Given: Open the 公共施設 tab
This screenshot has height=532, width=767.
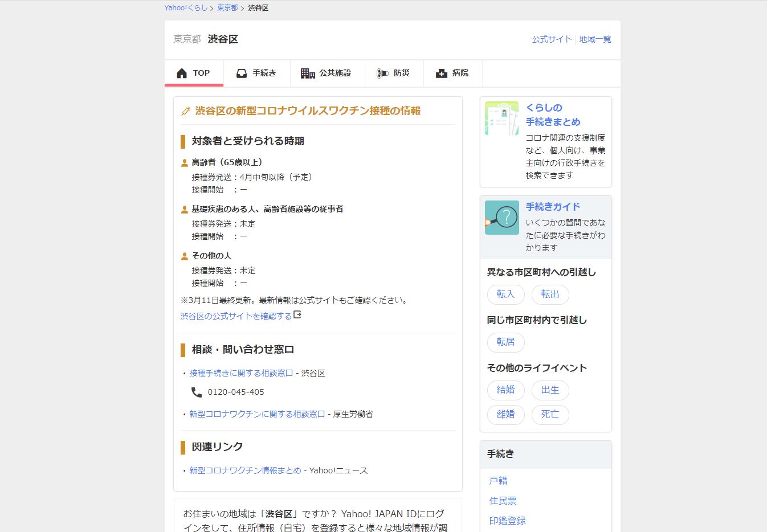Looking at the screenshot, I should (x=328, y=73).
